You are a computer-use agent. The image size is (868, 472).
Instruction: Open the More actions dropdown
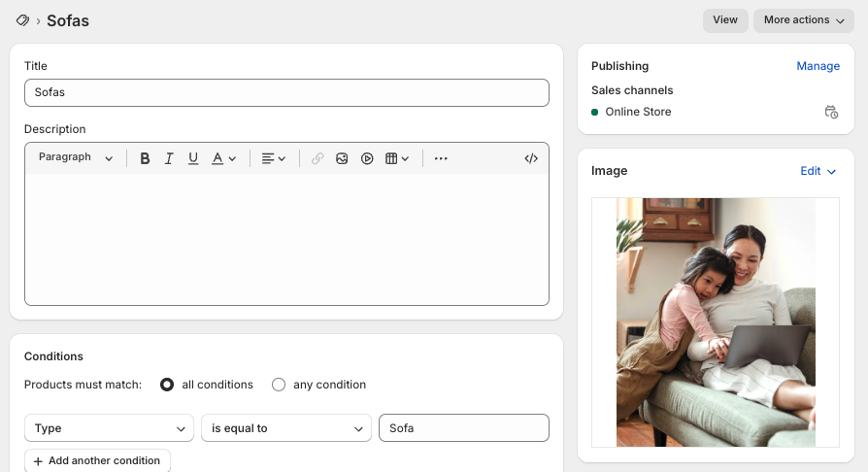804,20
